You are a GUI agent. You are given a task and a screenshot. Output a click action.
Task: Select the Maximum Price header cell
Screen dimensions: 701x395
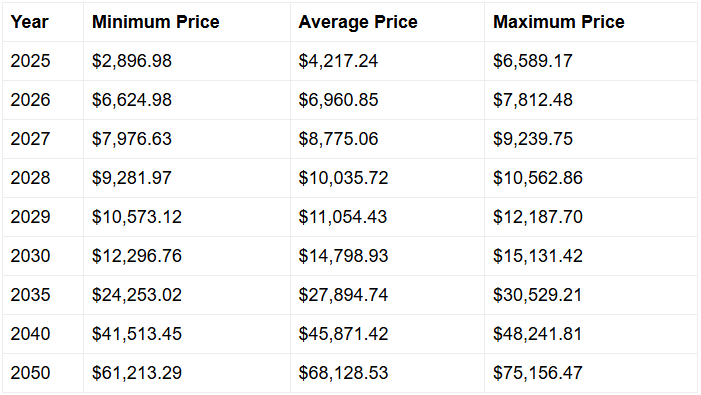tap(591, 22)
